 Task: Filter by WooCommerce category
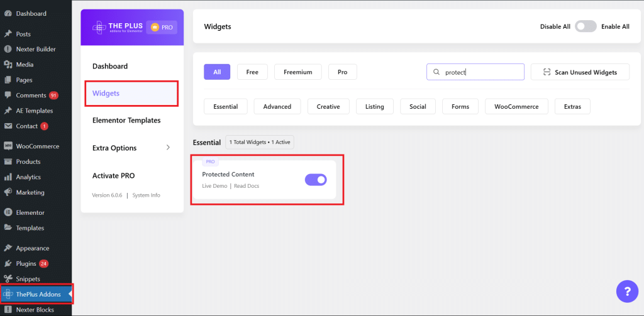pos(516,106)
